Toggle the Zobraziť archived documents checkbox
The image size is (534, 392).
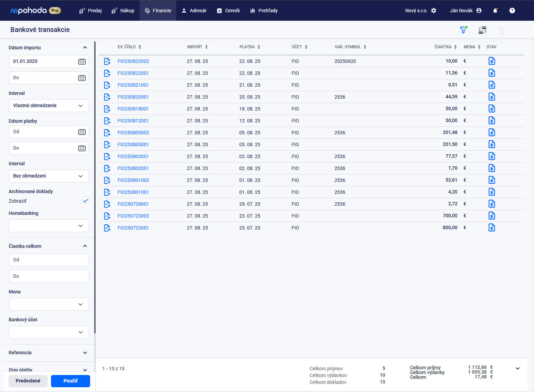pyautogui.click(x=85, y=201)
